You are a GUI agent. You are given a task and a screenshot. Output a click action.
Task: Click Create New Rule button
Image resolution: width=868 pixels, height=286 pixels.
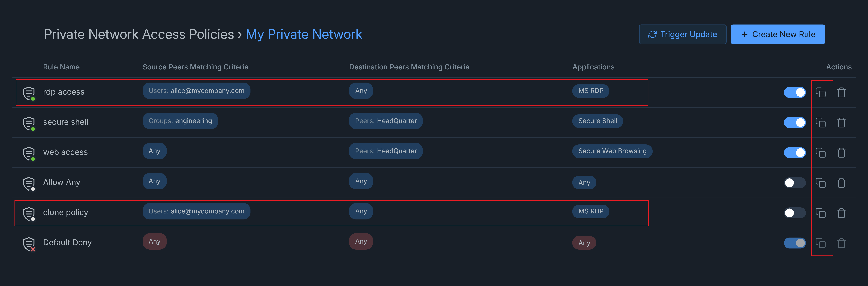tap(778, 34)
